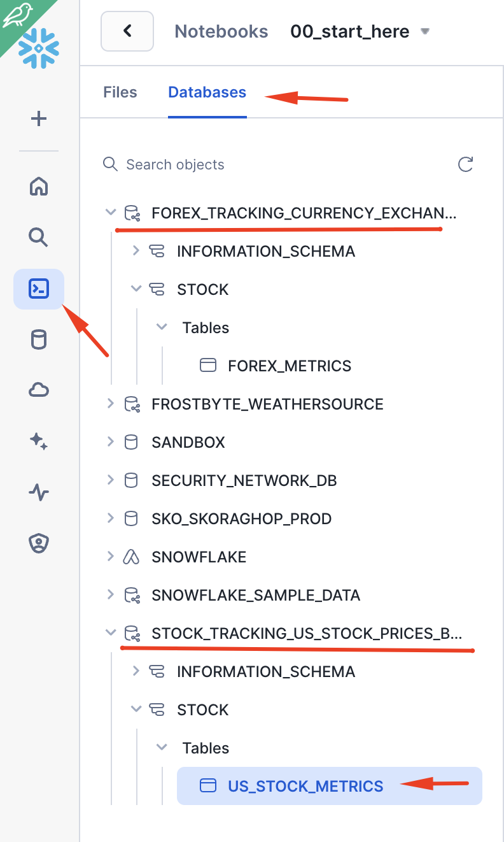Select the Home icon in left sidebar
Screen dimensions: 504x842
(38, 186)
